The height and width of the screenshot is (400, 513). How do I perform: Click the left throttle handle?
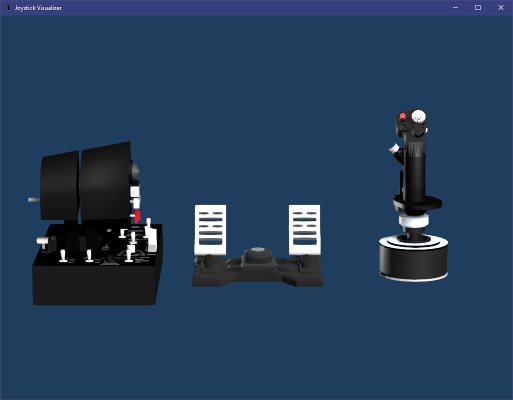point(60,185)
